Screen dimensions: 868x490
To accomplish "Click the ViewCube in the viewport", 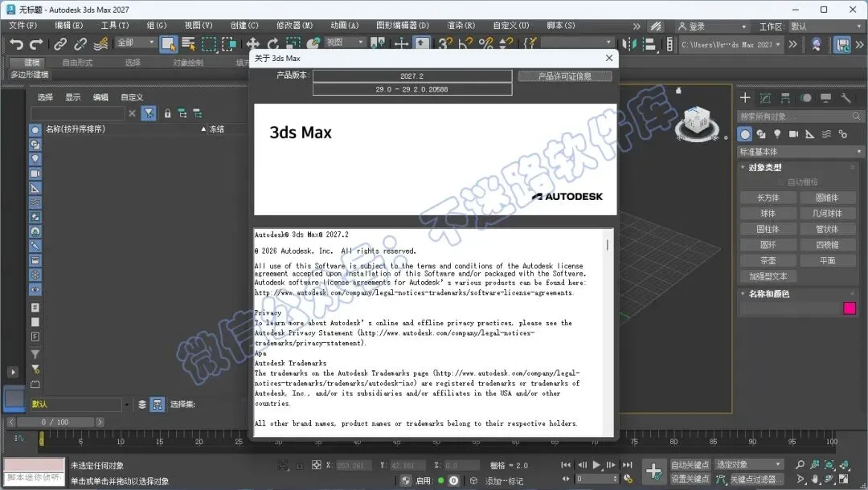I will click(697, 120).
